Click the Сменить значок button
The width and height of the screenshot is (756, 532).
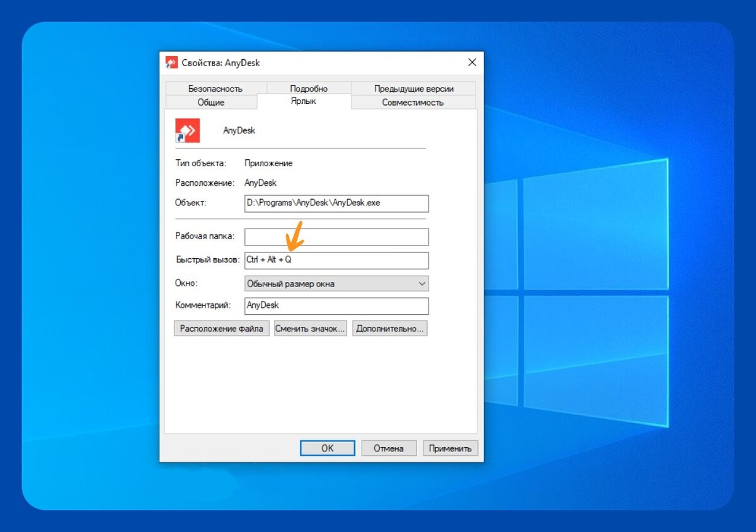point(311,328)
